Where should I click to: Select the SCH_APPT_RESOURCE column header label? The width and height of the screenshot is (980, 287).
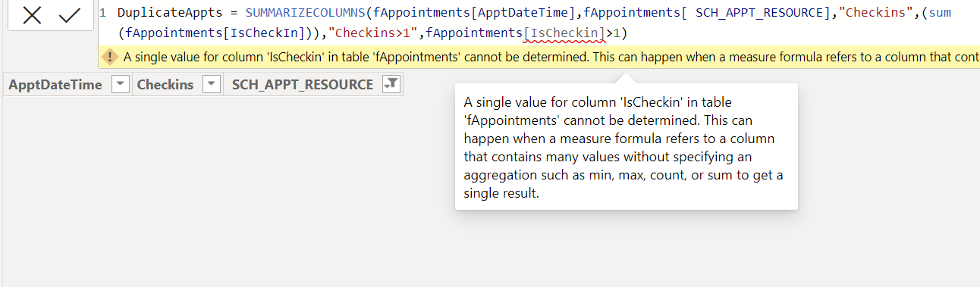(303, 85)
